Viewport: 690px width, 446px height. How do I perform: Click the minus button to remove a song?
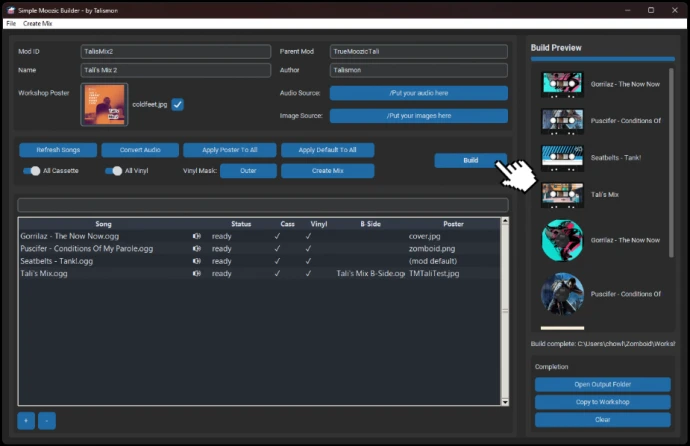47,421
